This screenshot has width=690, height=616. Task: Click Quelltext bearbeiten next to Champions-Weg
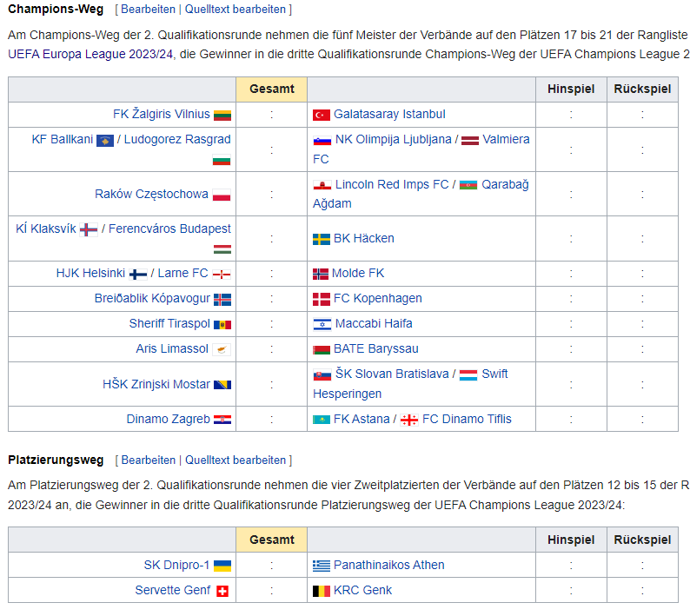tap(235, 10)
